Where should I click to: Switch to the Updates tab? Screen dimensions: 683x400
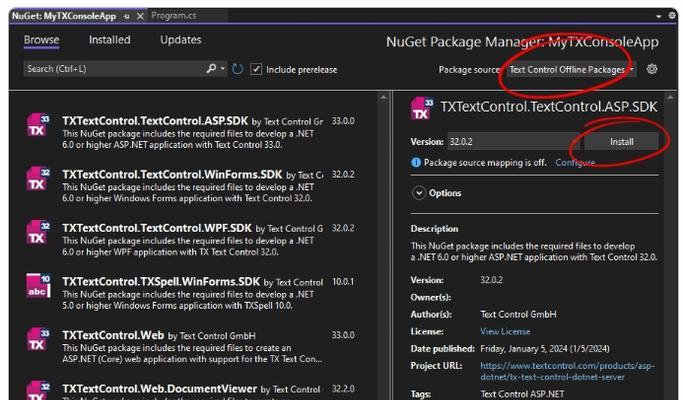click(180, 40)
